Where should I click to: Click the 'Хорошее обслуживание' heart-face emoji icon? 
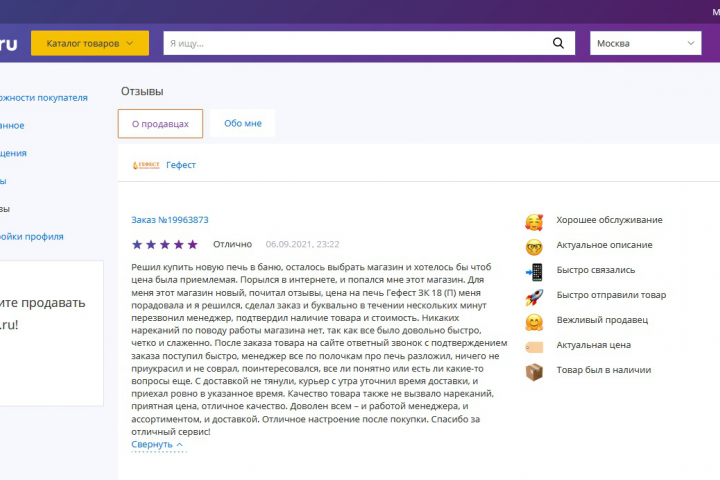534,222
